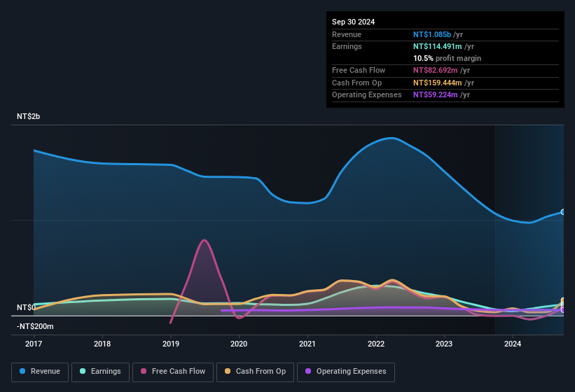The height and width of the screenshot is (392, 575).
Task: Click the 2022 x-axis label
Action: (x=376, y=344)
